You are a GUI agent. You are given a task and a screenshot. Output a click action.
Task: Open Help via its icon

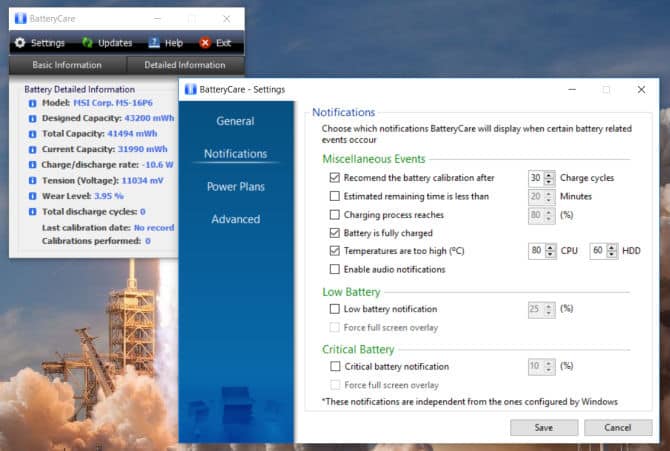point(154,43)
